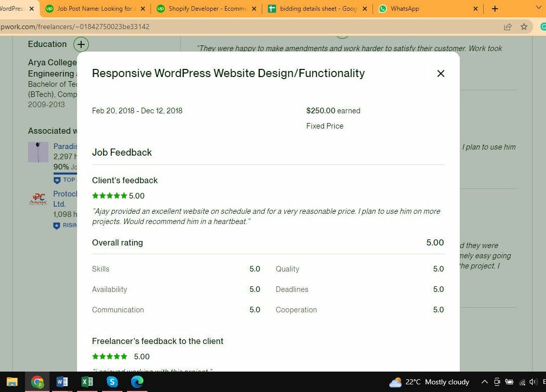Close the WhatsApp browser tab

[476, 9]
